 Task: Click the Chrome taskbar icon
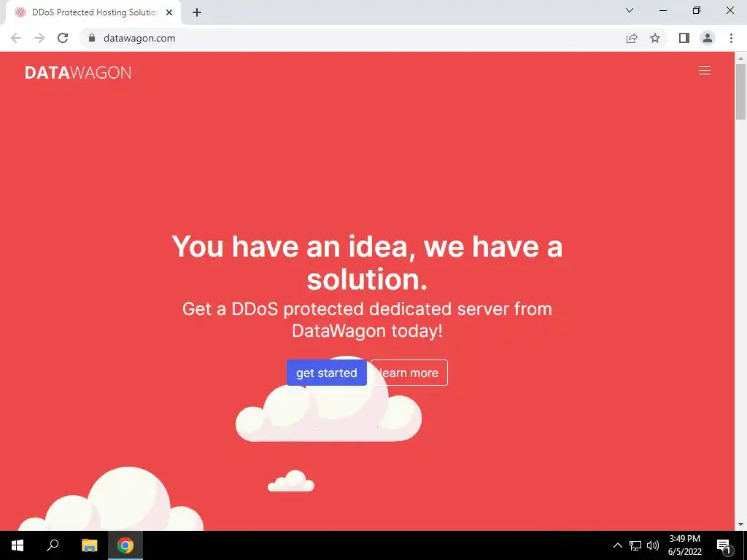tap(125, 545)
